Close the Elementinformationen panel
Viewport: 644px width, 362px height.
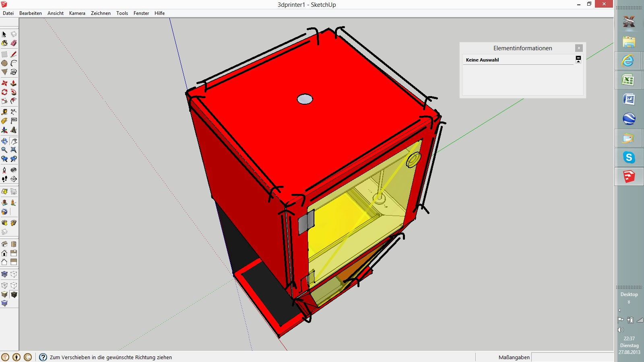pos(579,48)
